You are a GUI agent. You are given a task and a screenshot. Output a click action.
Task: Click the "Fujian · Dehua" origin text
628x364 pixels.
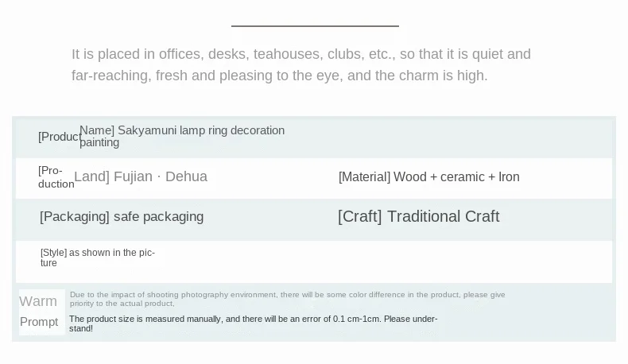tap(161, 176)
